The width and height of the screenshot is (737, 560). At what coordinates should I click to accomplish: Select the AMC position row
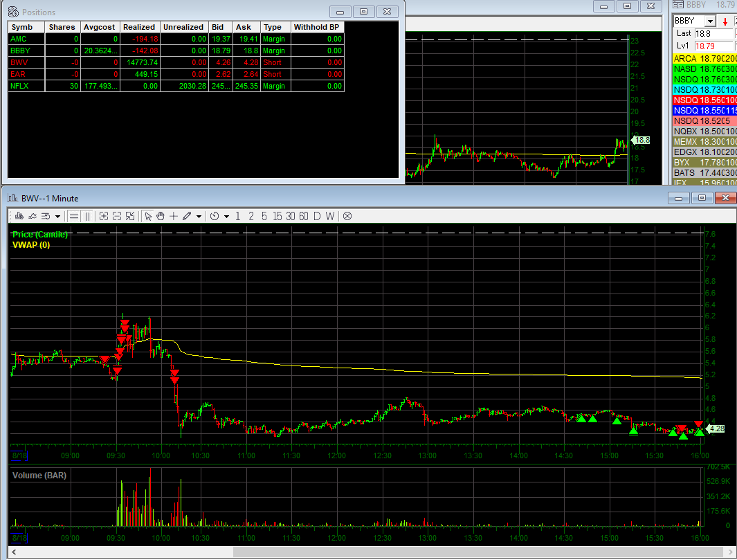click(176, 39)
